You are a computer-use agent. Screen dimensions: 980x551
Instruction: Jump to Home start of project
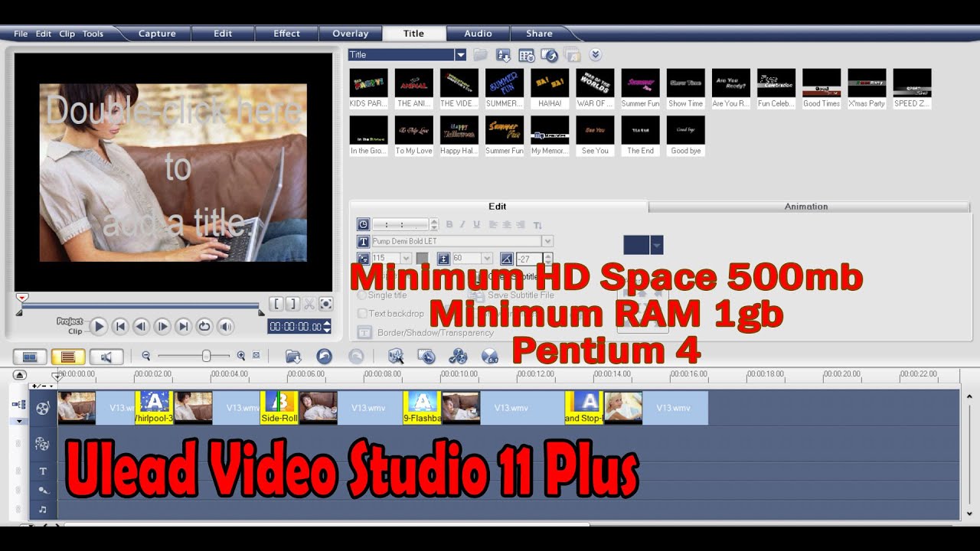120,327
